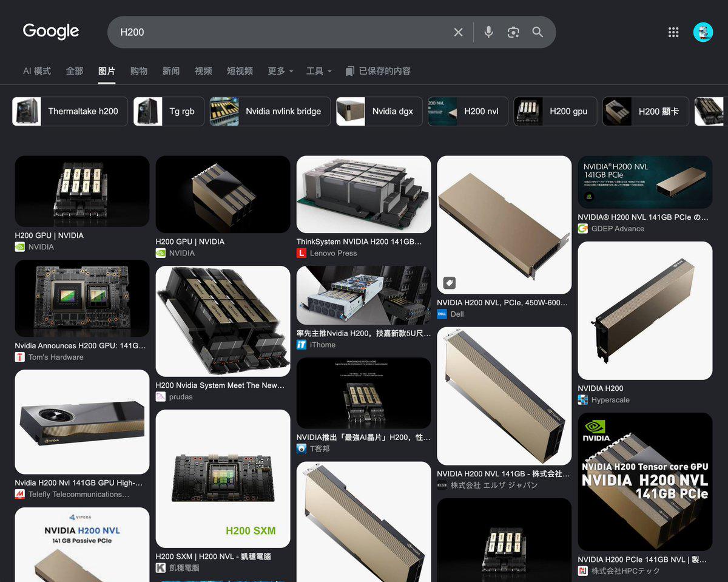The image size is (728, 582).
Task: Open the Dell H200 NVL PCIe image
Action: [x=504, y=225]
